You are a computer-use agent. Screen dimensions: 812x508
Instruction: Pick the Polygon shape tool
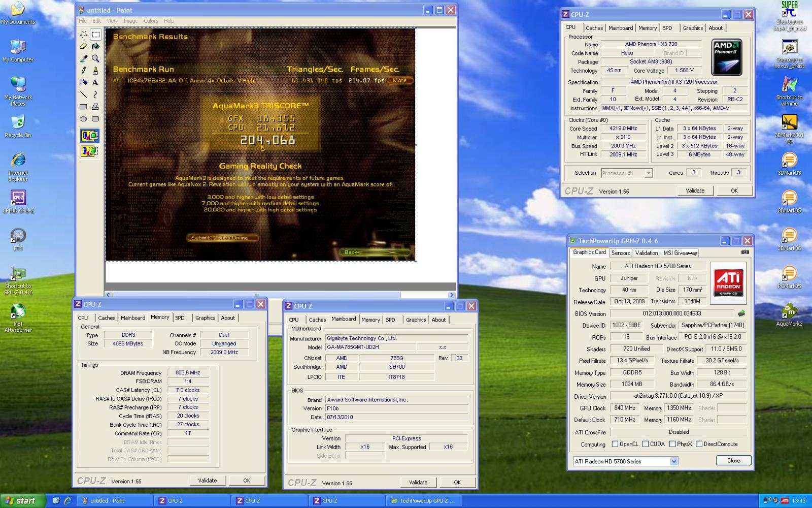click(x=95, y=107)
